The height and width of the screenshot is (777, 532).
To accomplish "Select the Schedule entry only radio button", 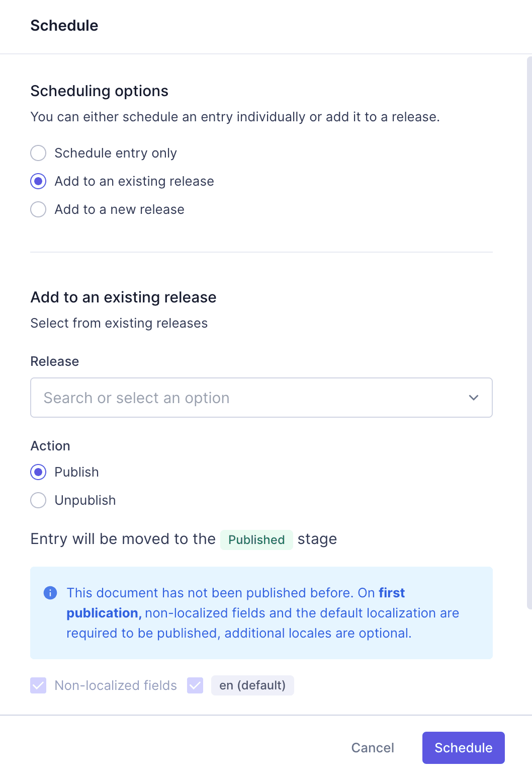I will (38, 153).
